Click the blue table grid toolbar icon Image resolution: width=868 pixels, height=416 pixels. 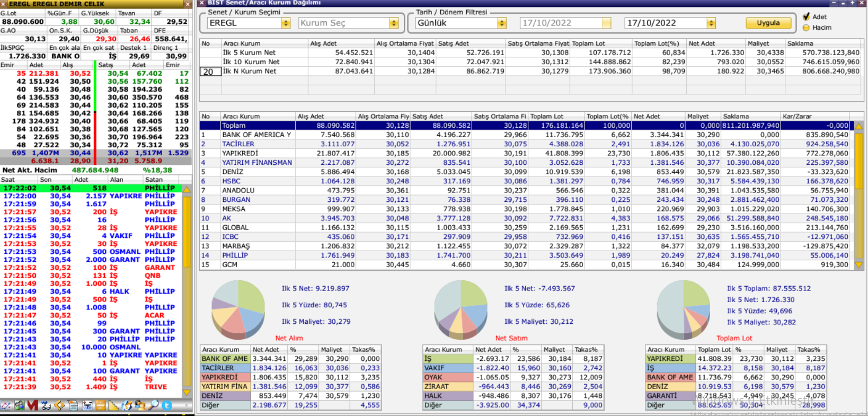87,405
